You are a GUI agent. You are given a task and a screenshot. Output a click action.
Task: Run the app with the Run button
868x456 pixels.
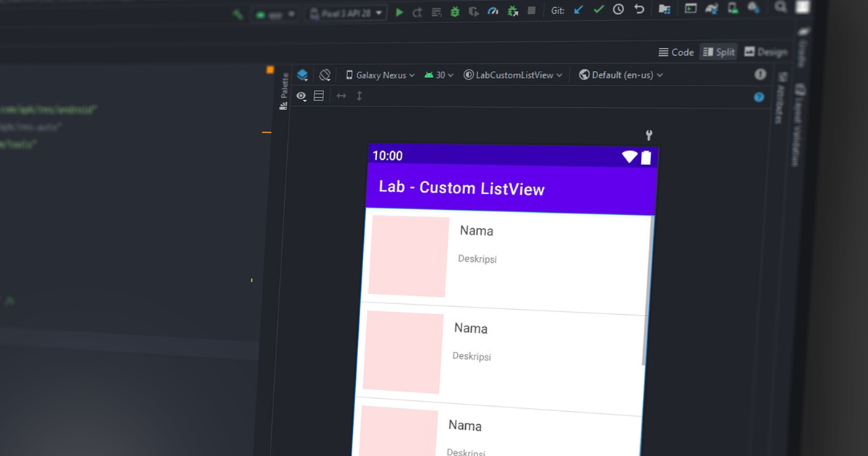[399, 12]
